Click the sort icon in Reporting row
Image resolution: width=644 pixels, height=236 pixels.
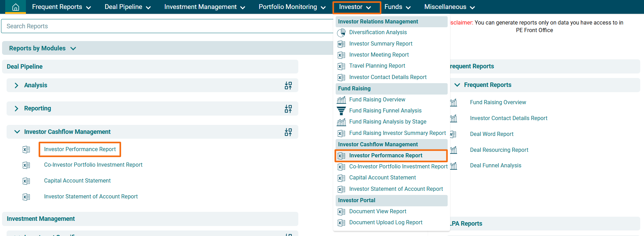tap(288, 109)
